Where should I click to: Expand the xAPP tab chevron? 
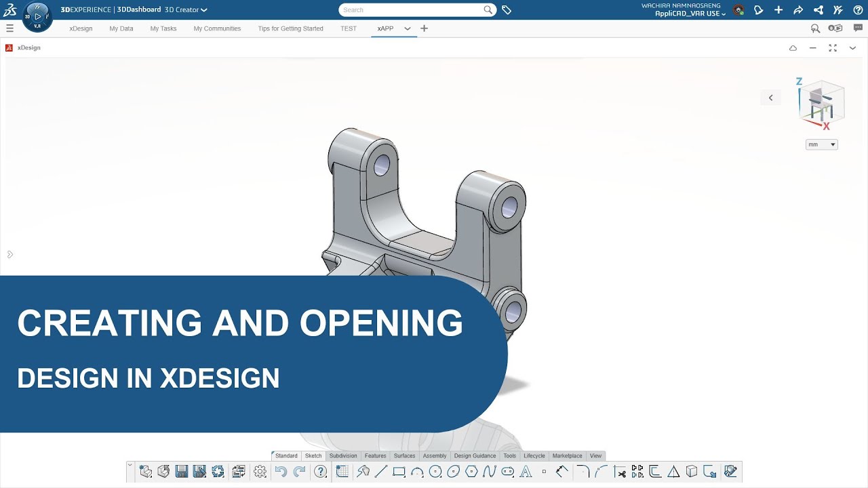point(408,28)
